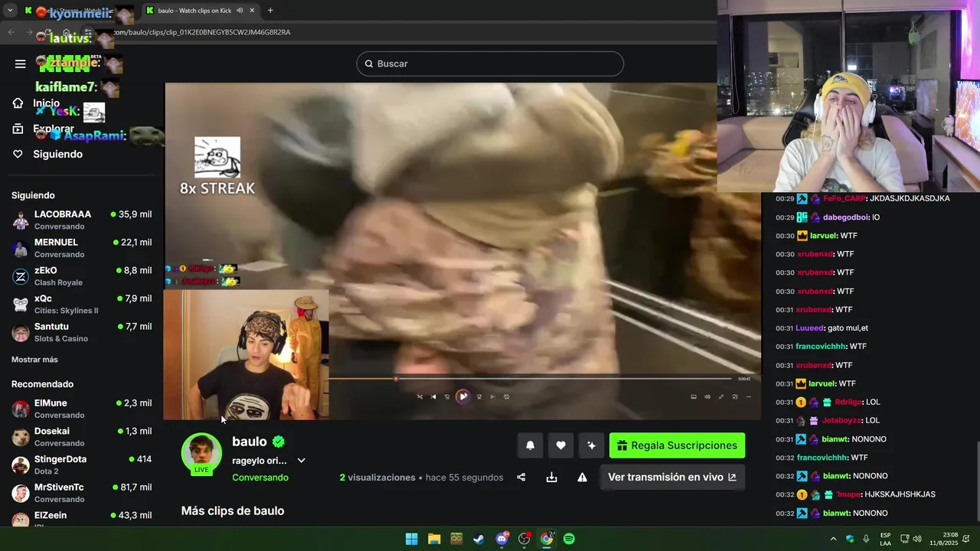Open Santutu channel
980x551 pixels.
[82, 332]
